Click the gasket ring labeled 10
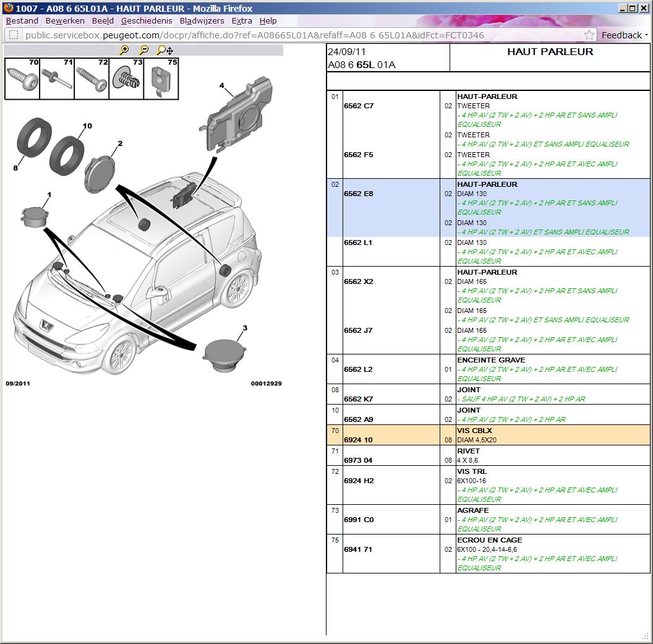Image resolution: width=653 pixels, height=644 pixels. [67, 156]
